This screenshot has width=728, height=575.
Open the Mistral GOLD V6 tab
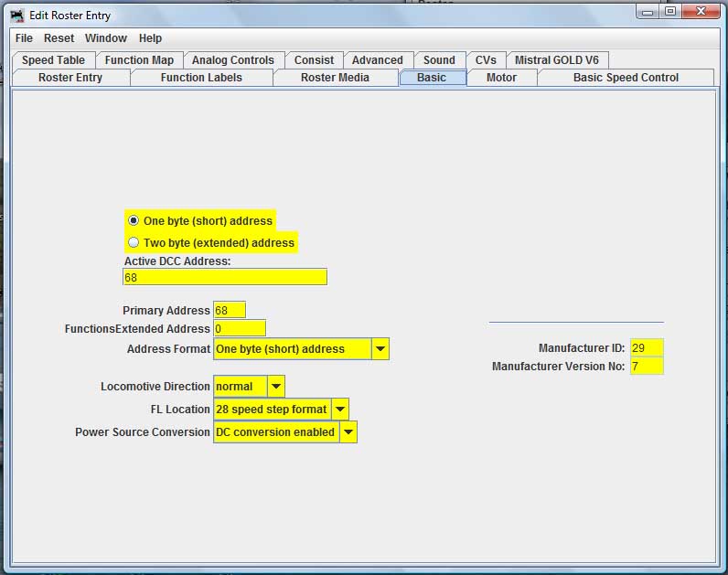point(557,60)
